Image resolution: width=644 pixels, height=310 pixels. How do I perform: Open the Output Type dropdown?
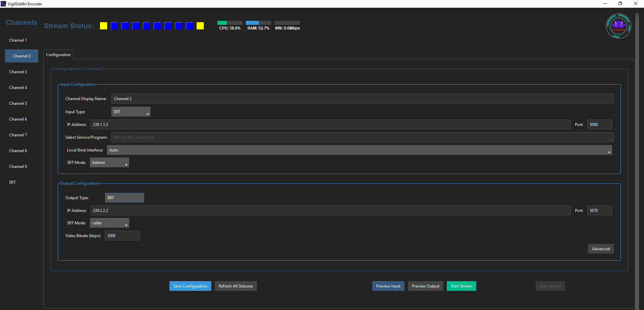(x=124, y=198)
